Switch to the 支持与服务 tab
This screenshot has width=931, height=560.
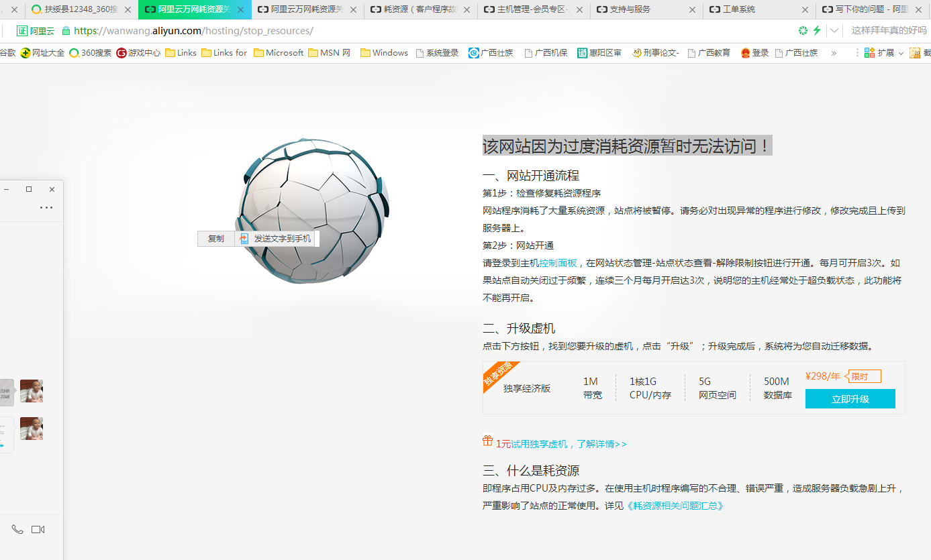646,9
